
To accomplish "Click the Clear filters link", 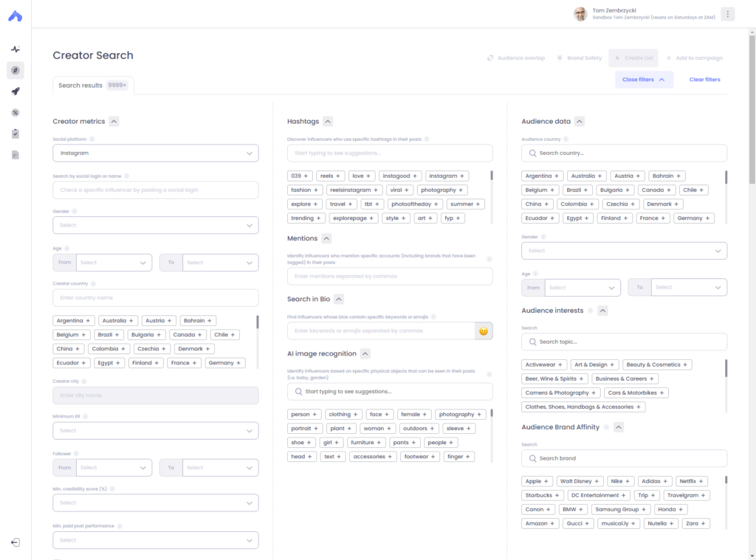I will (704, 79).
